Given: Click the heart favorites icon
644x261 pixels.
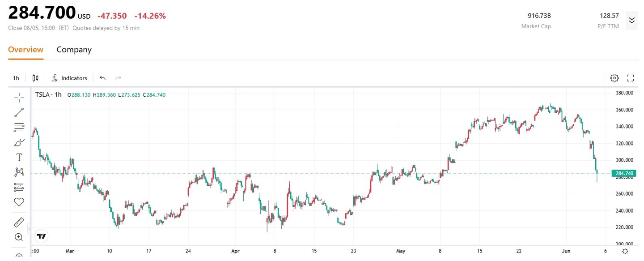Looking at the screenshot, I should tap(19, 202).
